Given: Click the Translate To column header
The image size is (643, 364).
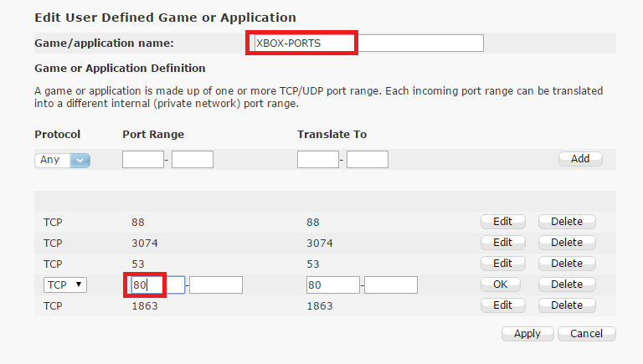Looking at the screenshot, I should pos(332,135).
